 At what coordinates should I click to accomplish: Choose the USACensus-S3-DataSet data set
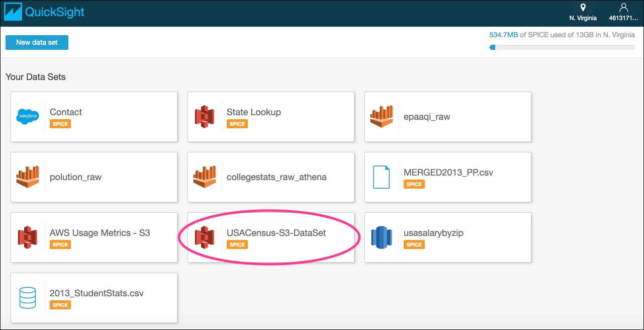[x=271, y=237]
